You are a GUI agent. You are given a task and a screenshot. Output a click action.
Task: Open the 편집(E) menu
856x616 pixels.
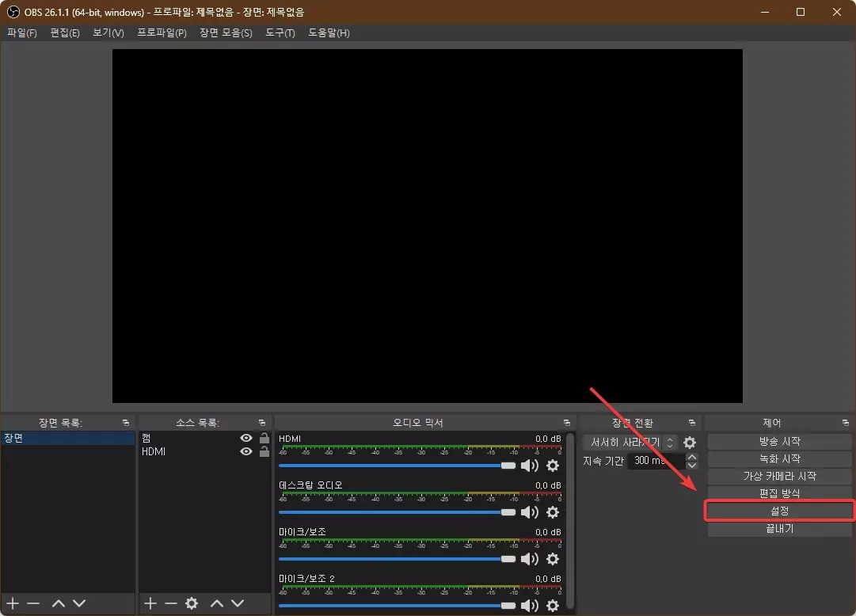(x=64, y=32)
